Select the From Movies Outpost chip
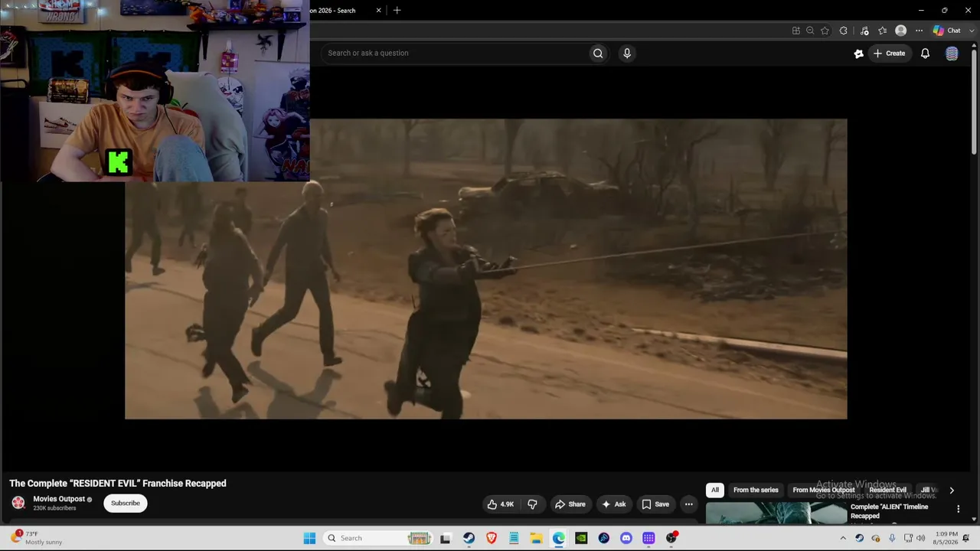 tap(823, 490)
